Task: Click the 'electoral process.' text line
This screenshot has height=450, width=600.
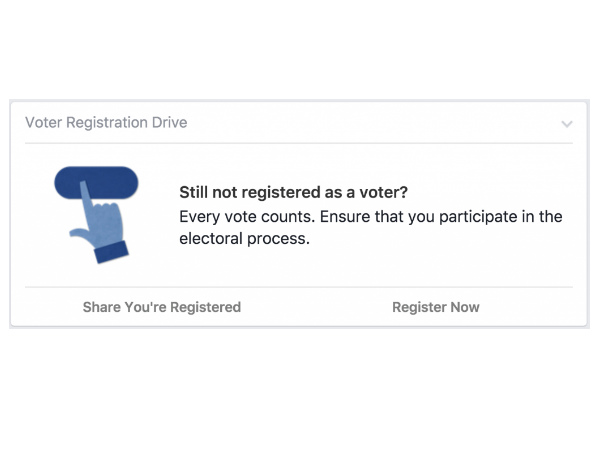Action: [244, 239]
